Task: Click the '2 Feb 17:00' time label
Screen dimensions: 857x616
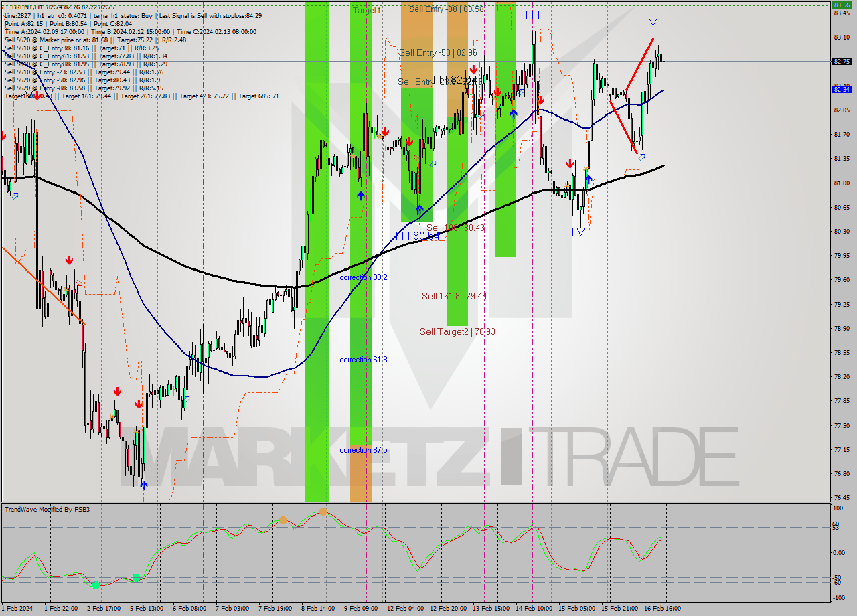Action: tap(103, 609)
